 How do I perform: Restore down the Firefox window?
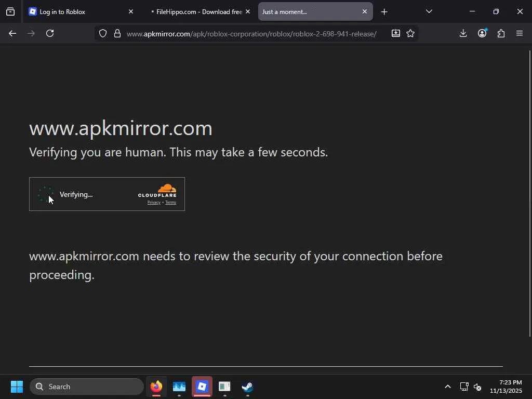(496, 11)
